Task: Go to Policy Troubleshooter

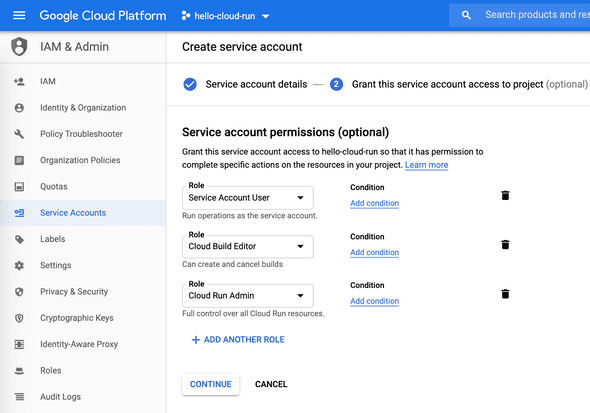Action: [83, 134]
